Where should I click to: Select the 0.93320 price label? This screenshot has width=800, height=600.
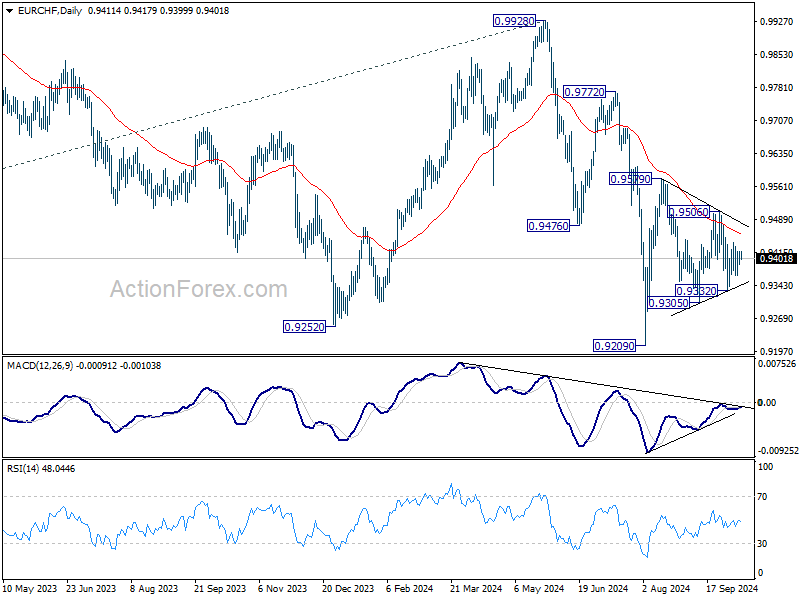(x=696, y=291)
